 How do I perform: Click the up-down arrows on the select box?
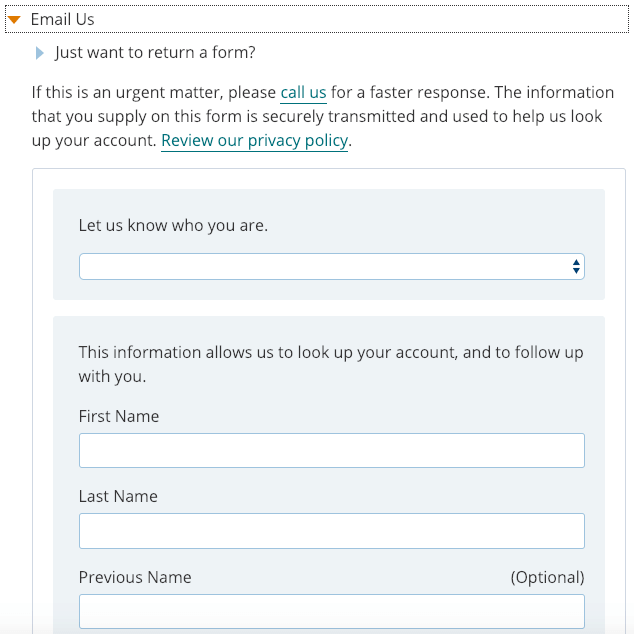pyautogui.click(x=576, y=266)
